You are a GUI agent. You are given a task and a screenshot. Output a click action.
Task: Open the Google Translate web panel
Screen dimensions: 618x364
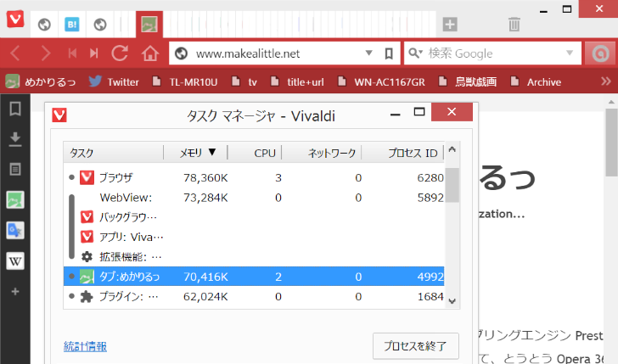click(15, 231)
